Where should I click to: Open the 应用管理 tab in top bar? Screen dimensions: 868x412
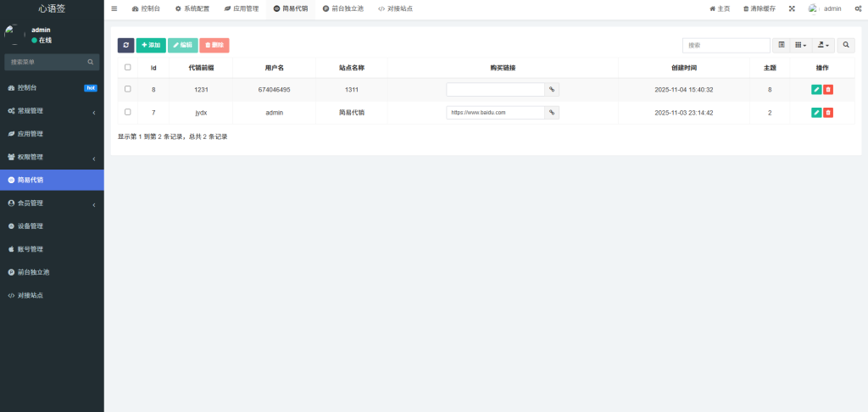pos(242,8)
